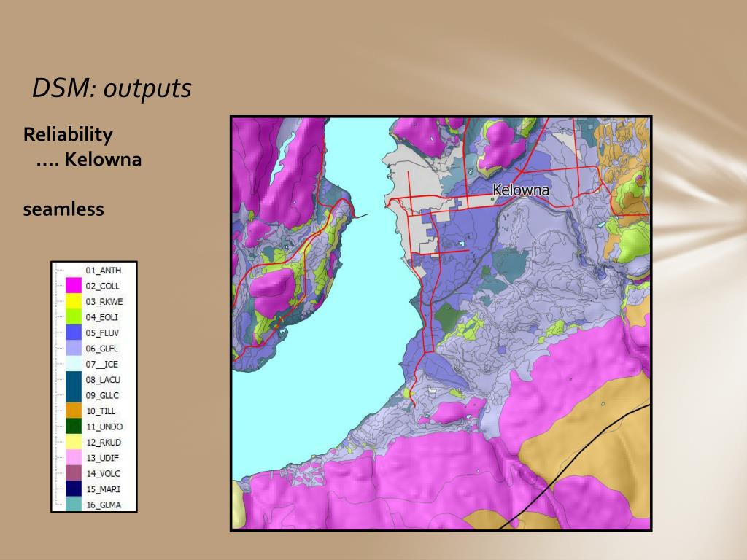This screenshot has width=747, height=560.
Task: Click the '.... Kelowna' subtitle text
Action: (89, 159)
